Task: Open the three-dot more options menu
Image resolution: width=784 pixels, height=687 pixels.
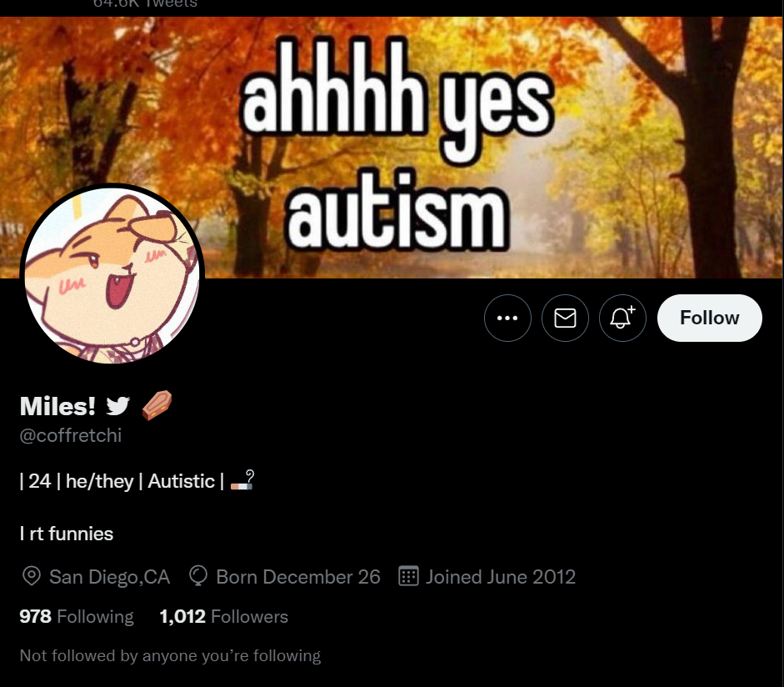Action: tap(507, 318)
